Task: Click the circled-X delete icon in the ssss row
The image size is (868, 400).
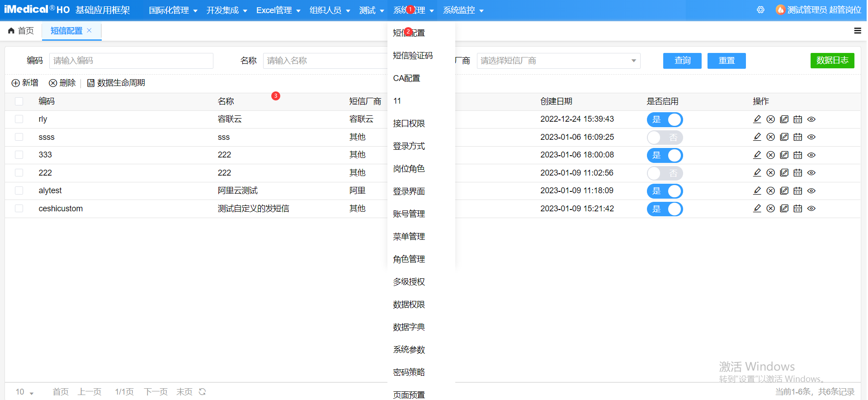Action: 771,137
